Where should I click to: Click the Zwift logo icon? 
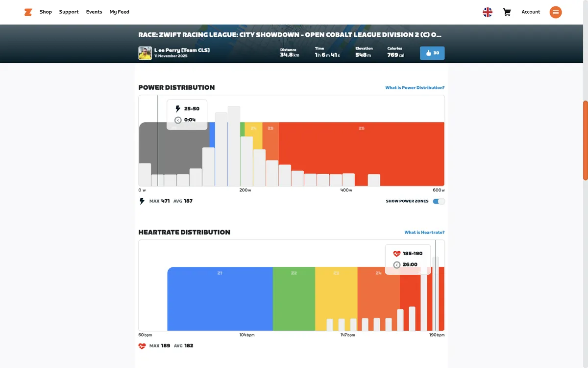point(28,12)
